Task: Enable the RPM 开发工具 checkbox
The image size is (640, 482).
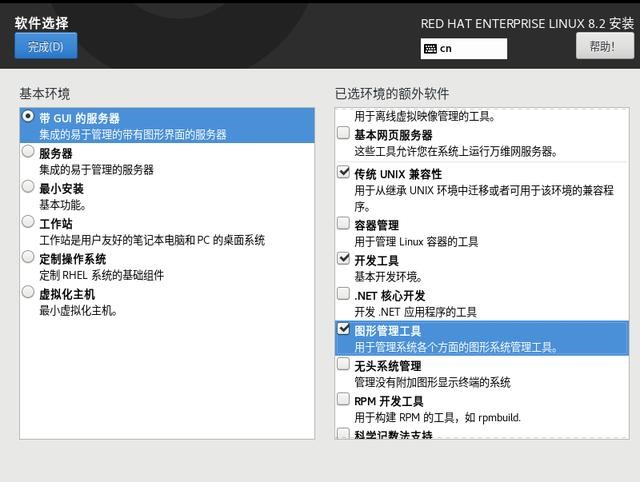Action: [343, 399]
